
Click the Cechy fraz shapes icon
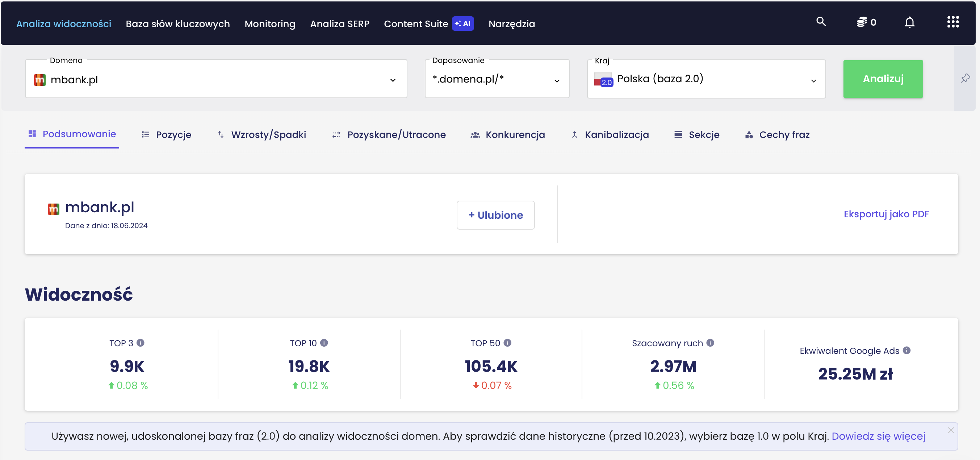[749, 135]
